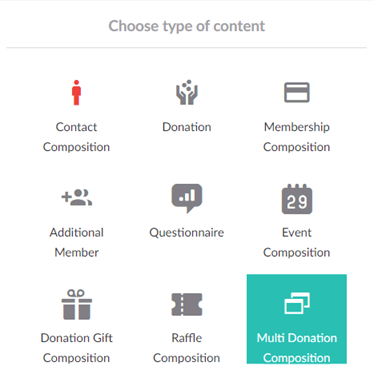The height and width of the screenshot is (378, 374).
Task: Choose the Donation Gift Composition text label
Action: click(77, 348)
